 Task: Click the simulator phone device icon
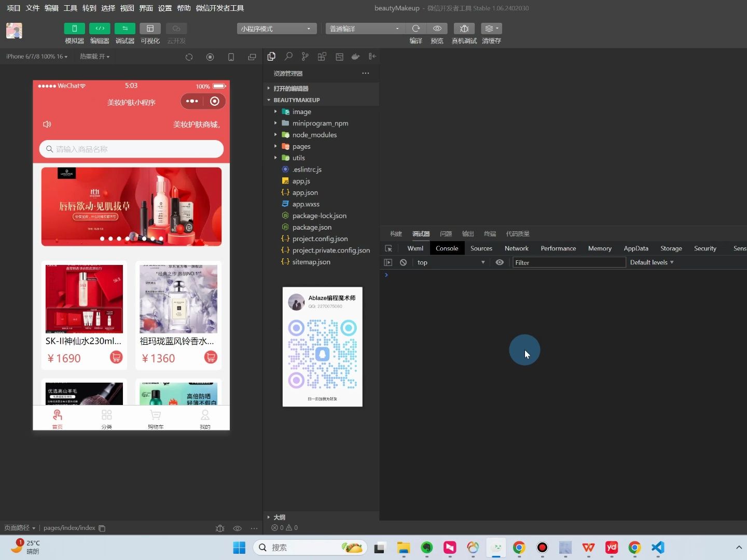231,57
